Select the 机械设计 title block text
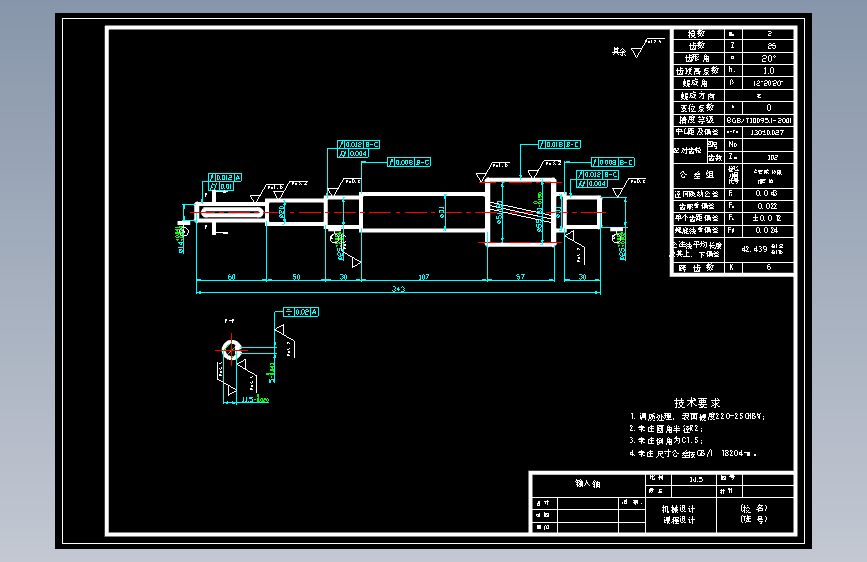 tap(679, 509)
